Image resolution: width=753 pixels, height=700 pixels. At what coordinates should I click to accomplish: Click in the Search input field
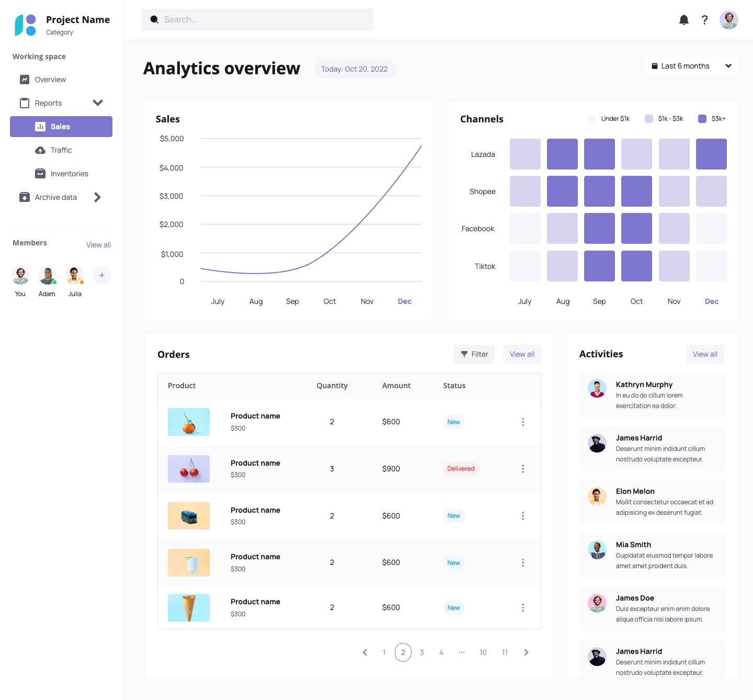(x=257, y=20)
